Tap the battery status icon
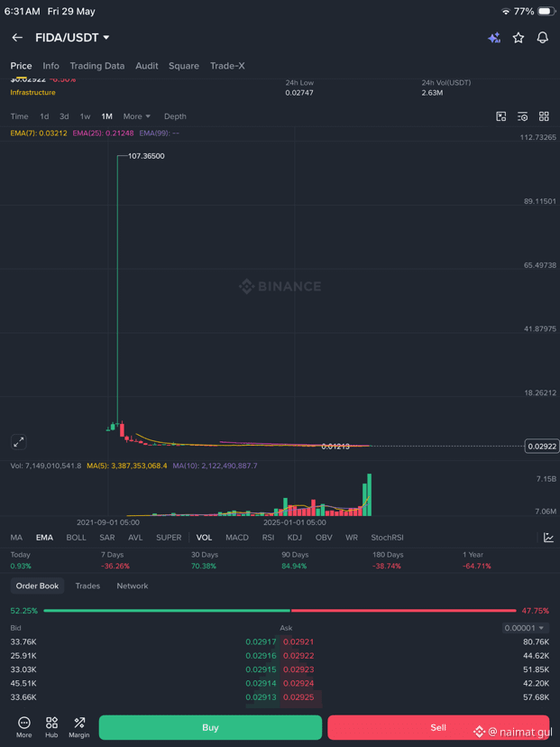Image resolution: width=560 pixels, height=747 pixels. coord(546,12)
